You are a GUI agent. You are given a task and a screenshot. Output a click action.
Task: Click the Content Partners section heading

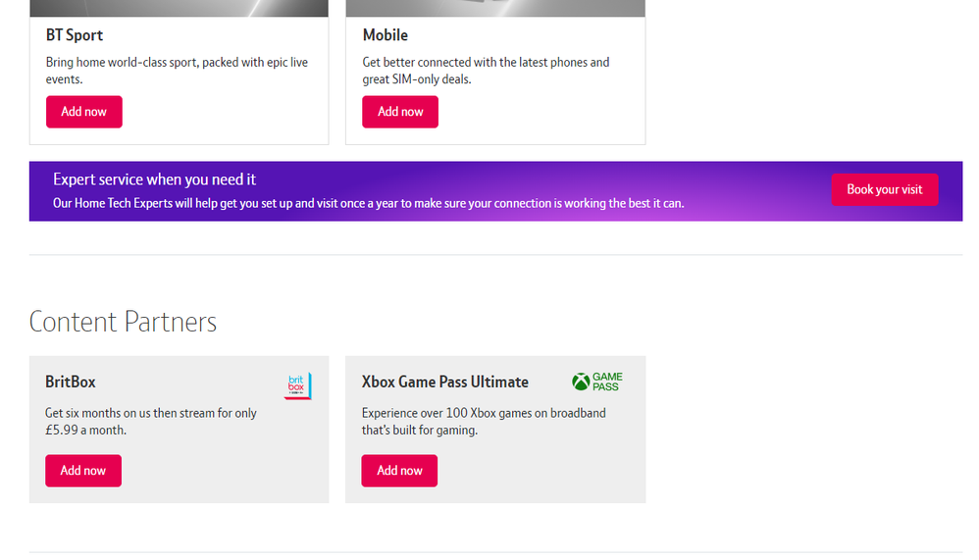point(123,322)
